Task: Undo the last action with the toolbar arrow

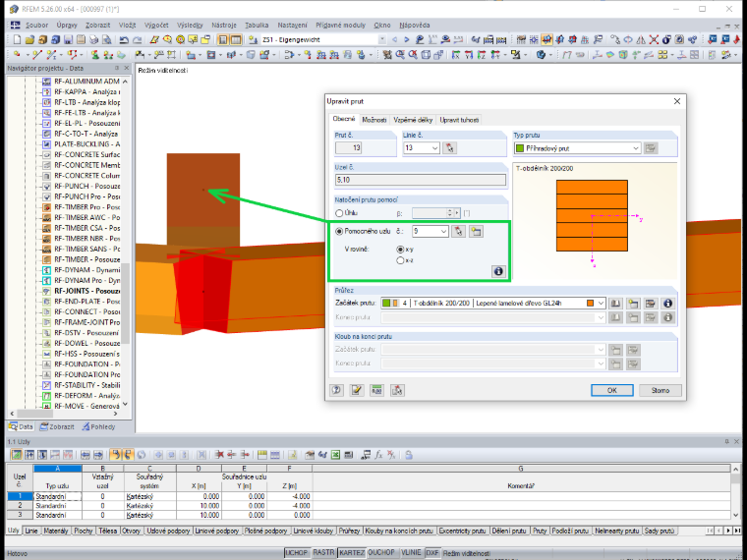Action: (124, 39)
